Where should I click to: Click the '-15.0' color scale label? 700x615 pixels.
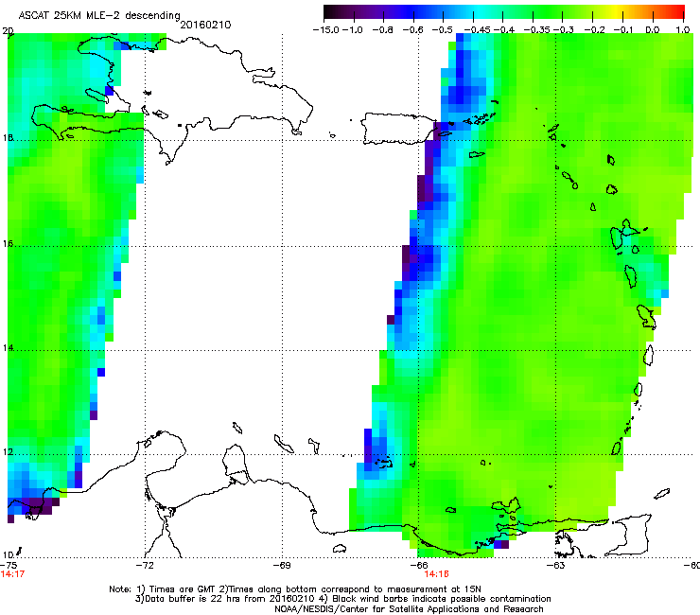[326, 30]
